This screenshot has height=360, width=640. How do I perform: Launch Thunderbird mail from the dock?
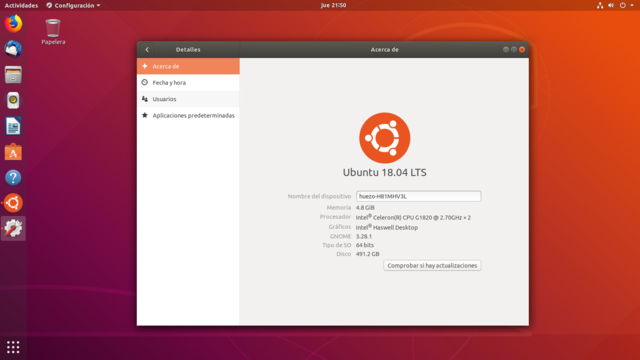tap(13, 49)
